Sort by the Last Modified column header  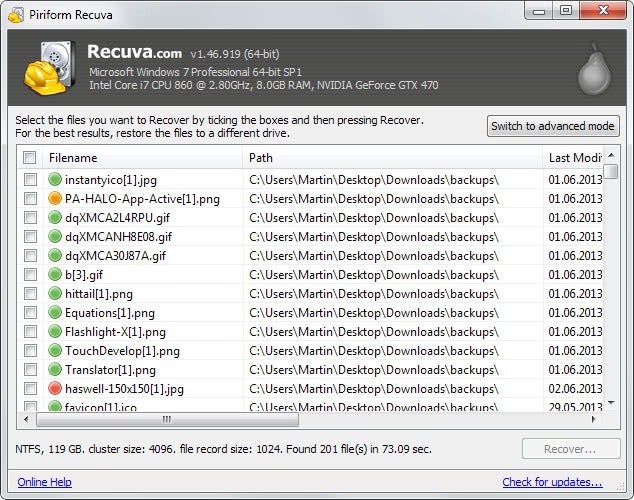point(573,158)
